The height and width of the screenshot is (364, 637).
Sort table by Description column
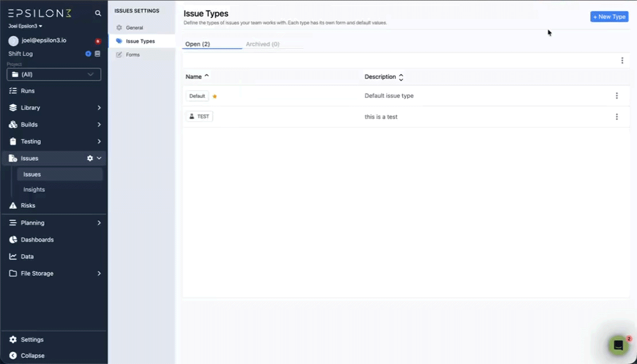pyautogui.click(x=384, y=77)
